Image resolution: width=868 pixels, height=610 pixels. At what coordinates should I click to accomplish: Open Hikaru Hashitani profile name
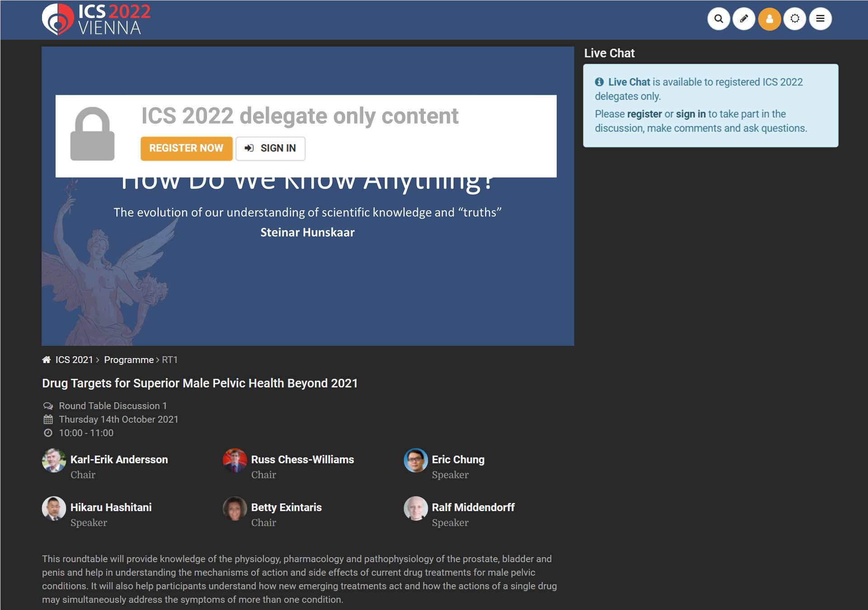point(111,508)
